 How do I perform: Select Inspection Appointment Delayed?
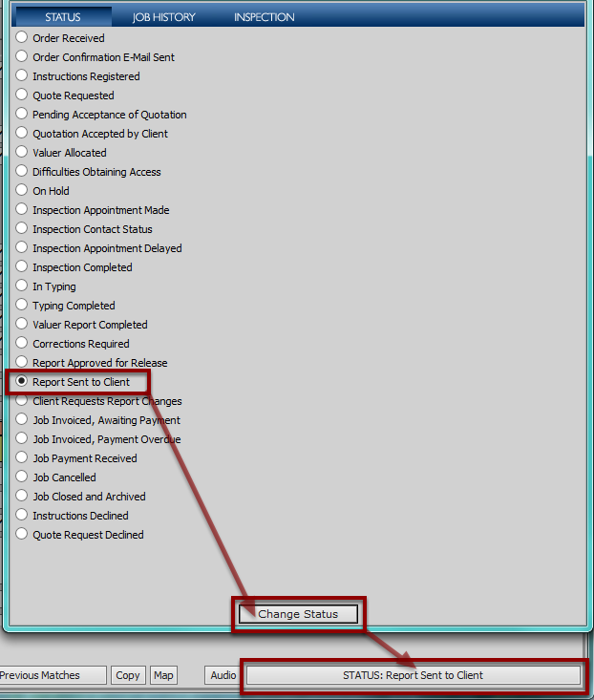pos(21,247)
